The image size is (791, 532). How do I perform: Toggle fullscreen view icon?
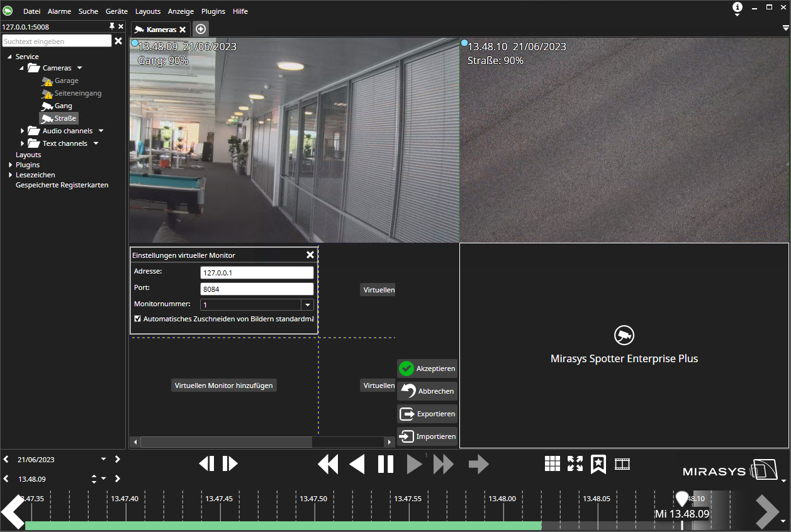pyautogui.click(x=575, y=463)
